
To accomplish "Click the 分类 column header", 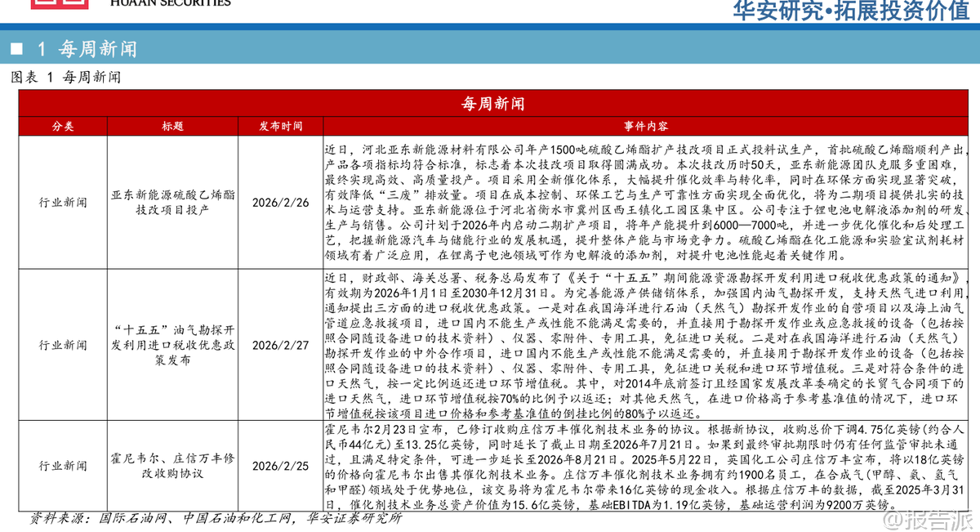I will 63,127.
